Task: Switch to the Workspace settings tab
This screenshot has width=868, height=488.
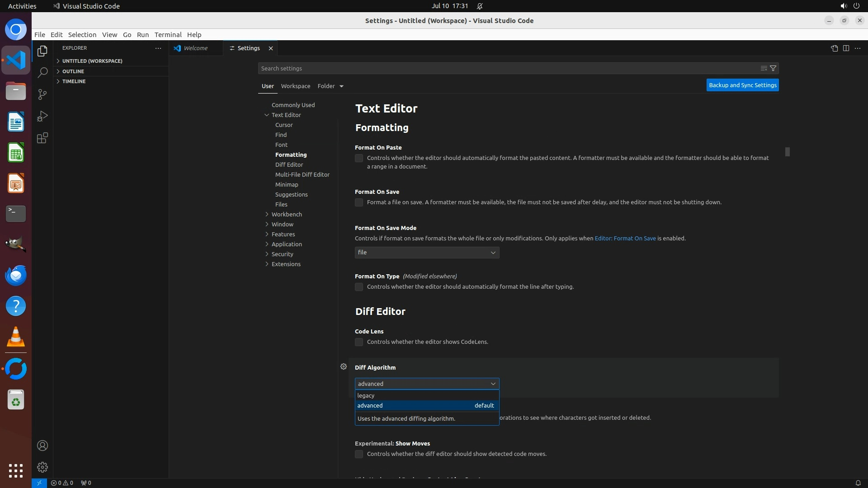Action: [296, 86]
